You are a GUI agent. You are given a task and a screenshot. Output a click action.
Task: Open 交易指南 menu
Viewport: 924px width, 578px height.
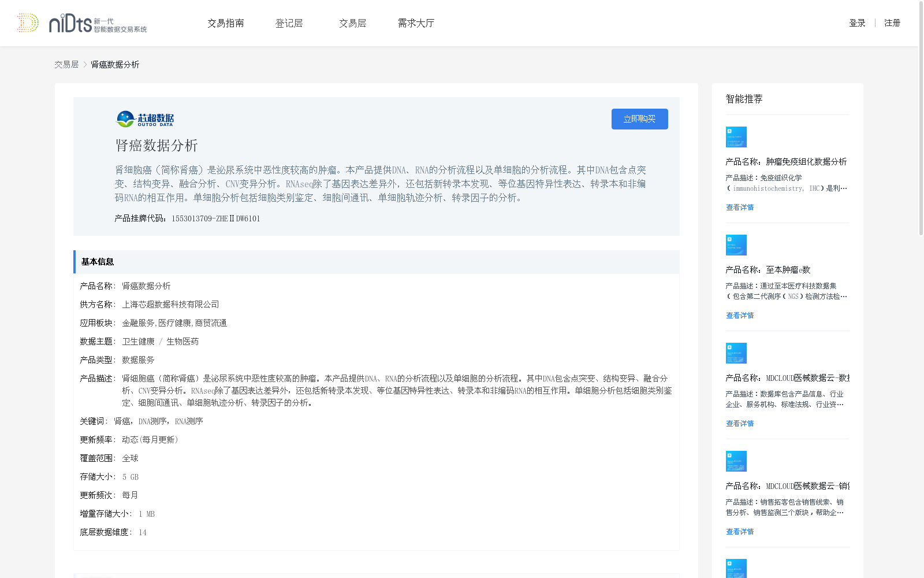[x=226, y=23]
